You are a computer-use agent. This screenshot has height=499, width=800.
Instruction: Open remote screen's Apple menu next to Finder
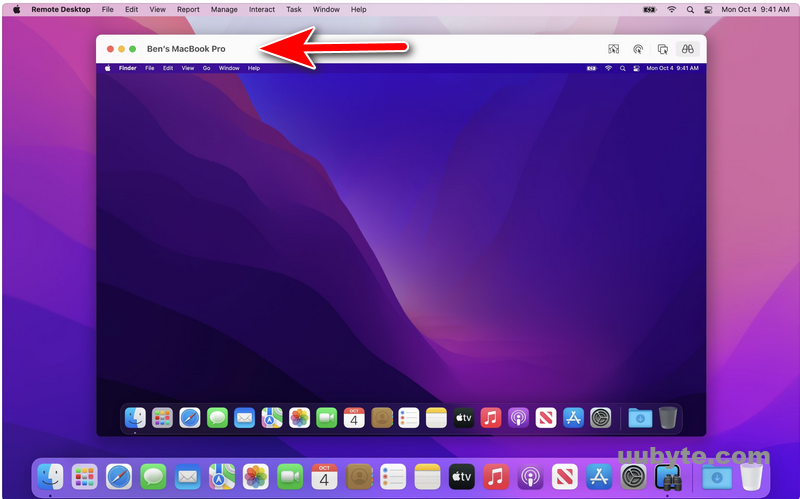point(108,68)
